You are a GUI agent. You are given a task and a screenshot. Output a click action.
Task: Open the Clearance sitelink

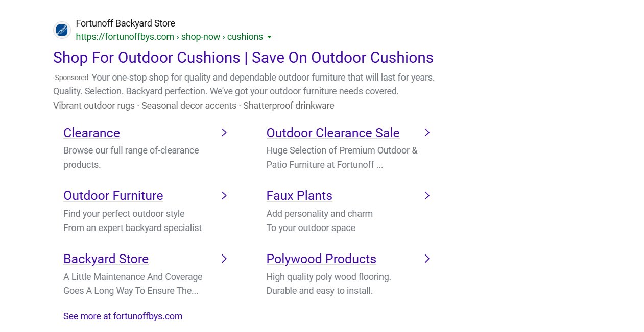point(91,133)
